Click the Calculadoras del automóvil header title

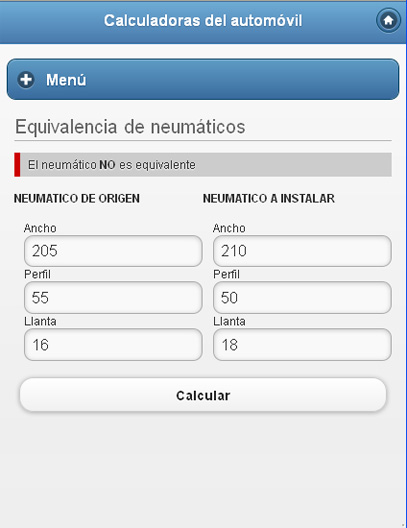click(x=203, y=21)
